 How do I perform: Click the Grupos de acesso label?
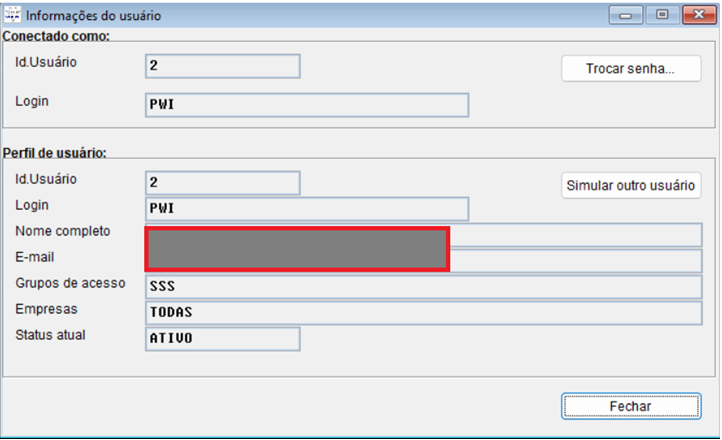(70, 284)
